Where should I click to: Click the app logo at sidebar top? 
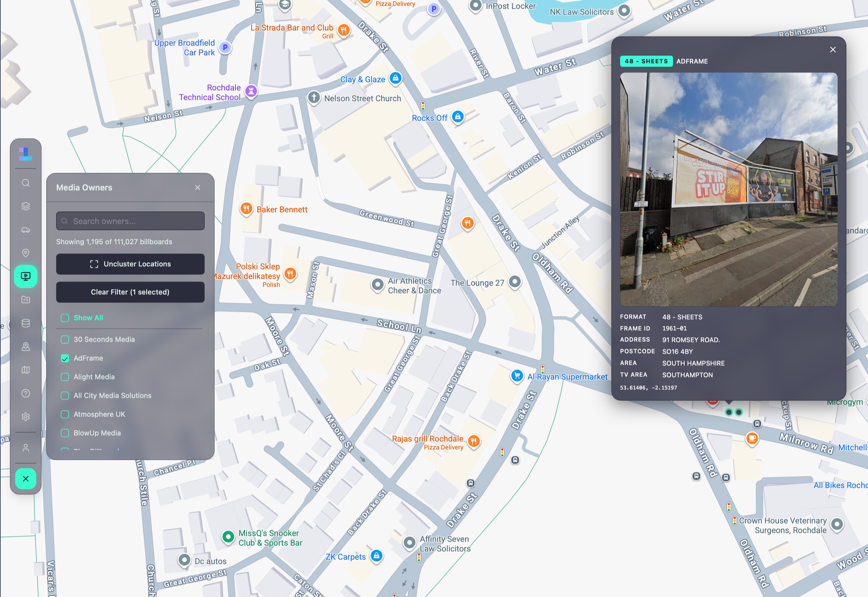(26, 154)
